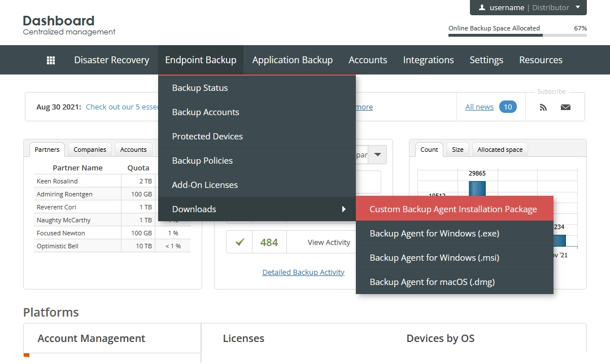610x364 pixels.
Task: Open the apps grid icon
Action: point(51,60)
